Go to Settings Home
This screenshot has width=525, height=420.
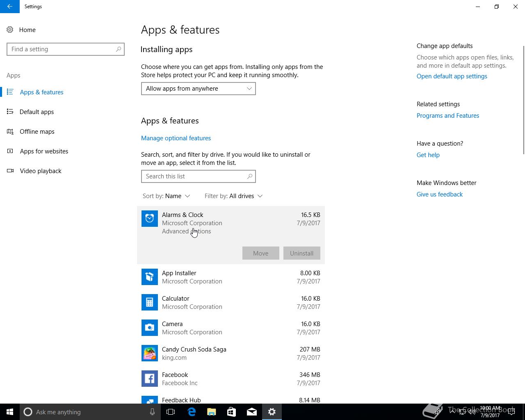point(66,30)
